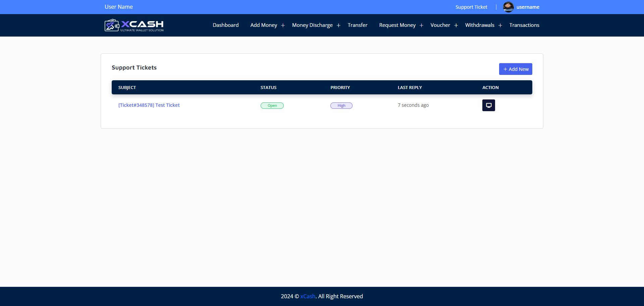Click the xCash link in the footer
Screen dimensions: 644x306
(307, 296)
